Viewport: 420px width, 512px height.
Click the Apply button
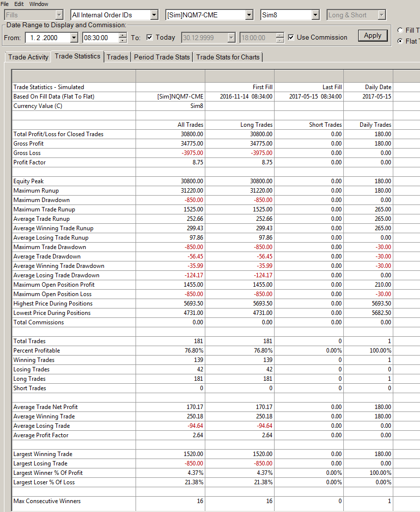click(373, 36)
